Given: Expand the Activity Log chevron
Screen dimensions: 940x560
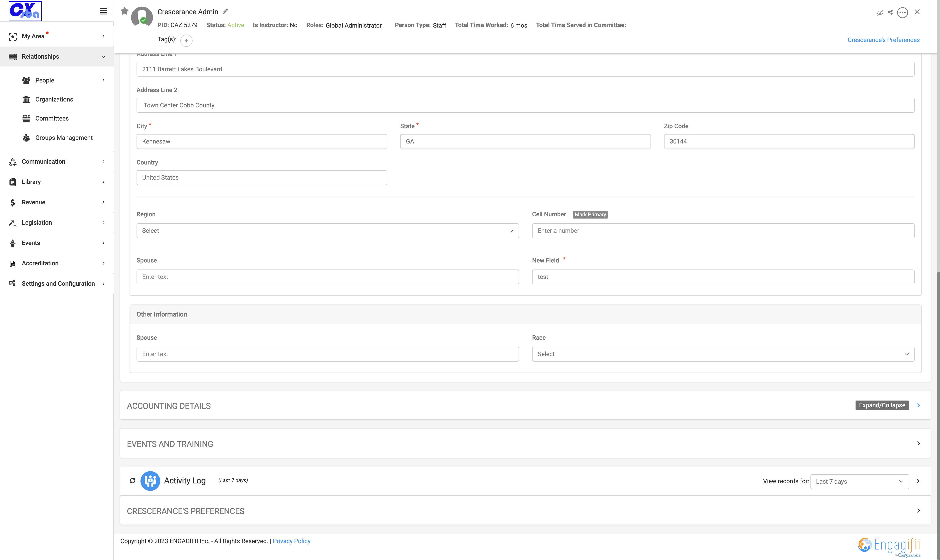Looking at the screenshot, I should click(918, 481).
